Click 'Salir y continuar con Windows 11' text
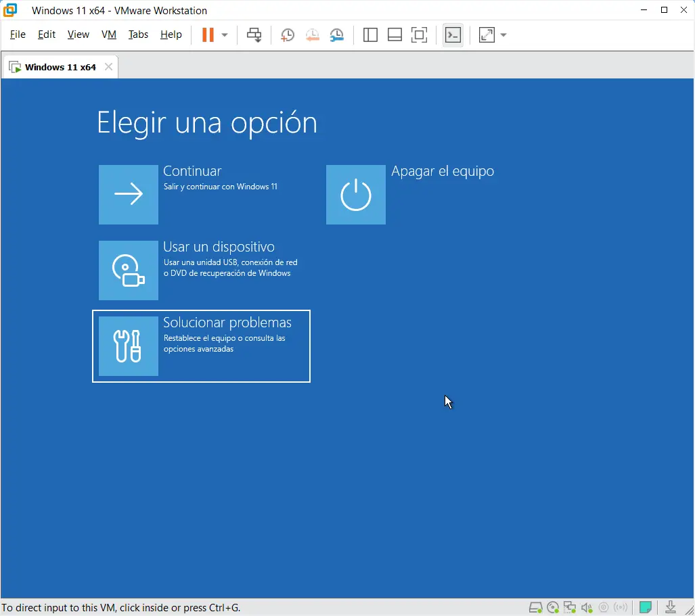 click(221, 187)
